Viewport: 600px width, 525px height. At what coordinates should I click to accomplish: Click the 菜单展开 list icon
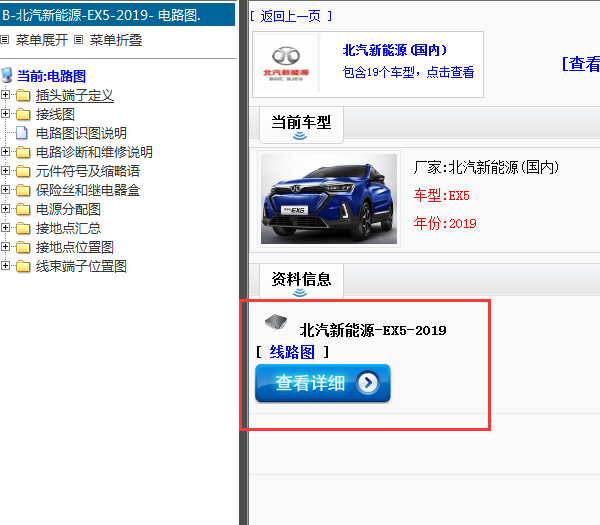[5, 39]
